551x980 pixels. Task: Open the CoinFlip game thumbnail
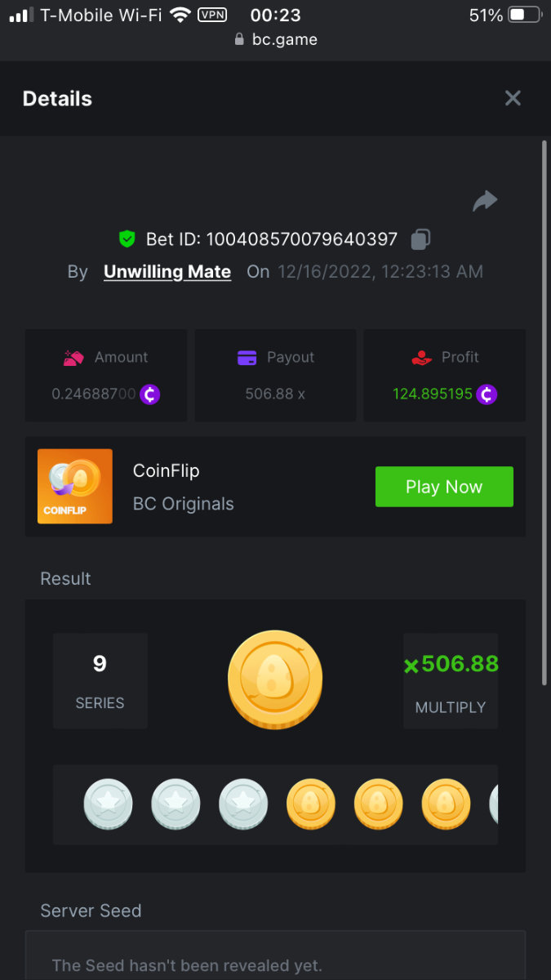[75, 487]
